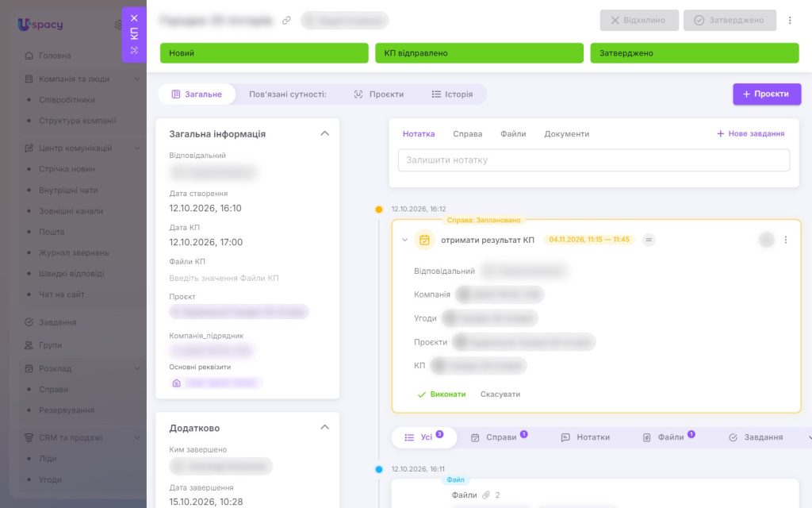Collapse the Додатково section
Screen dimensions: 812x508
tap(324, 428)
